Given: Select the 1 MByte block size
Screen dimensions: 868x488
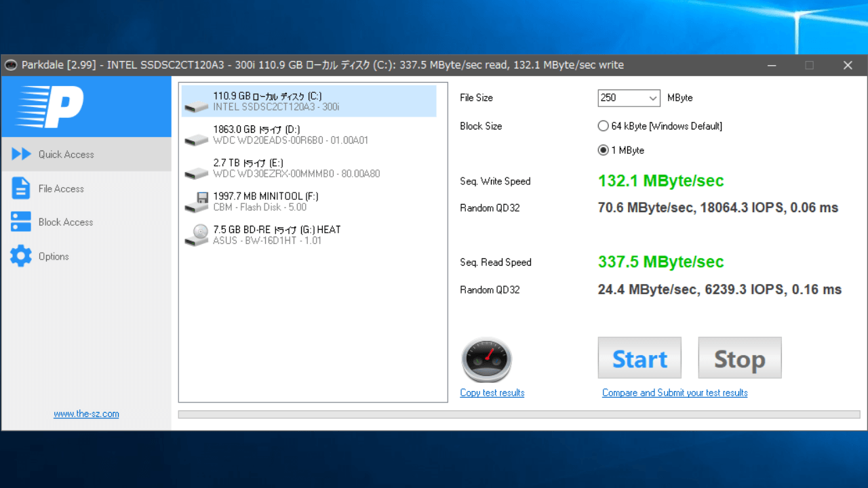Looking at the screenshot, I should coord(621,150).
